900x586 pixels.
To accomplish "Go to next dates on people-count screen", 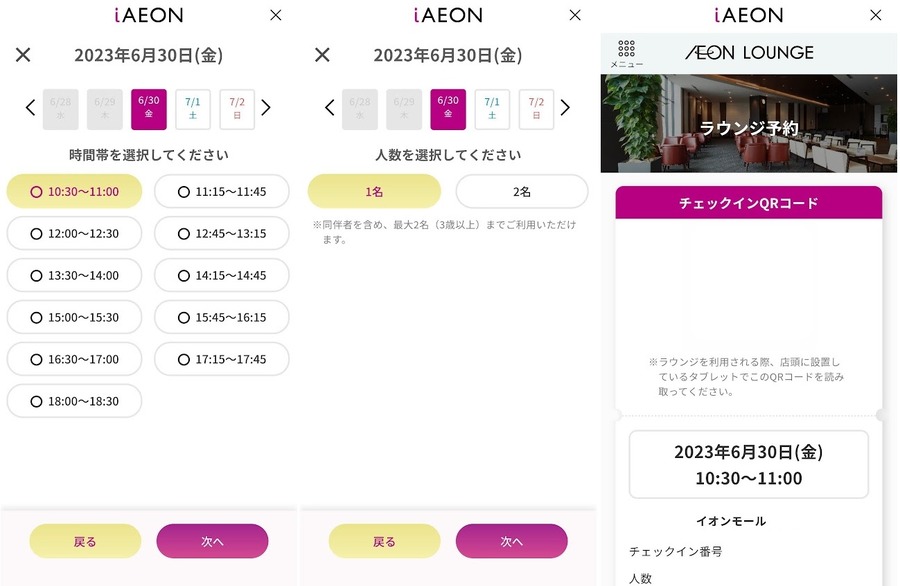I will click(x=565, y=107).
